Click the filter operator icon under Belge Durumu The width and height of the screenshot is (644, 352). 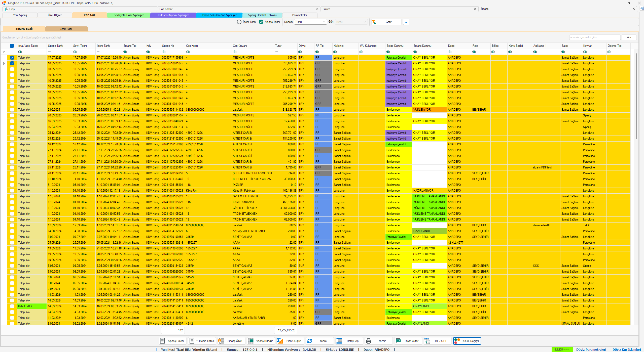click(388, 52)
